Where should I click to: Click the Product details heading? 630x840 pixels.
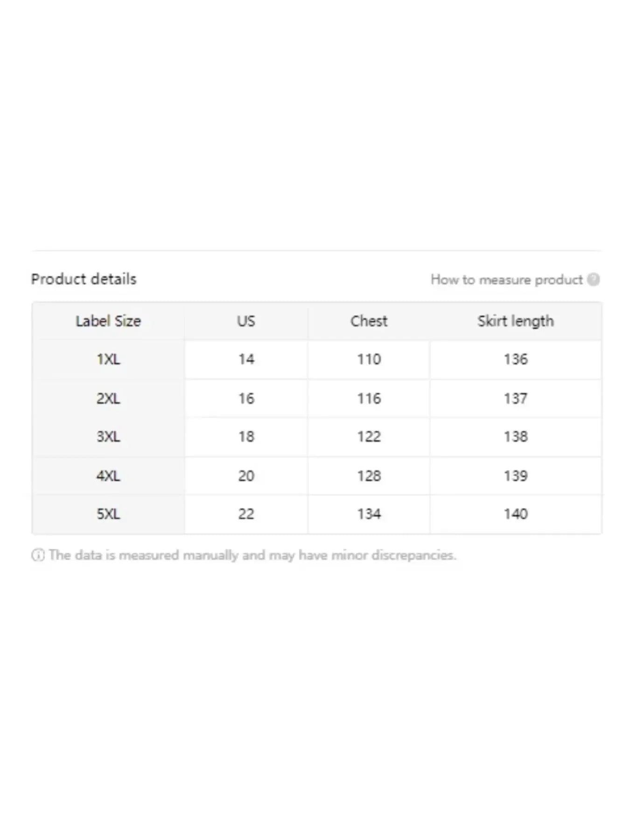[x=84, y=279]
